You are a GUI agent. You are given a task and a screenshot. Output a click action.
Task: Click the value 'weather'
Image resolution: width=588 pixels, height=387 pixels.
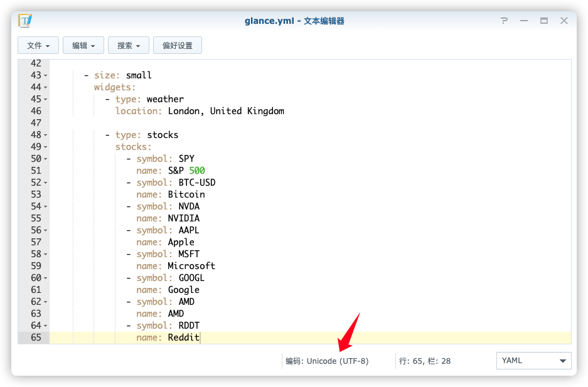[x=165, y=99]
